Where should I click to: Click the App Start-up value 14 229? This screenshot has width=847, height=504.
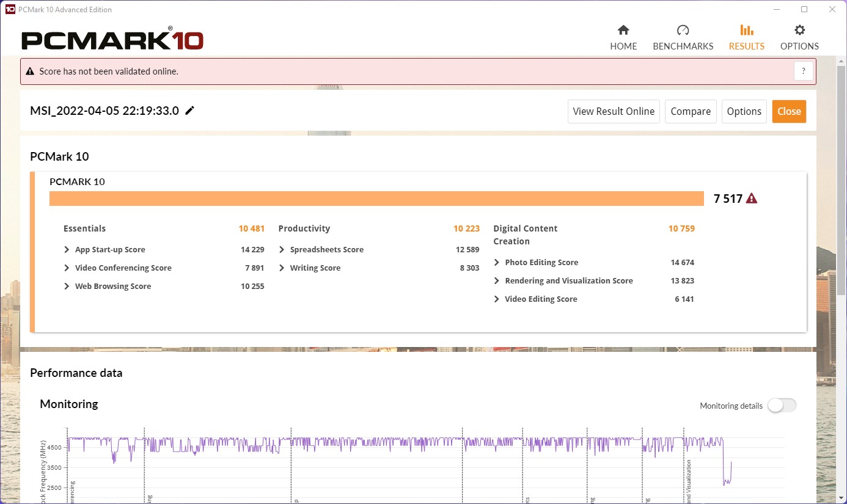click(x=252, y=250)
